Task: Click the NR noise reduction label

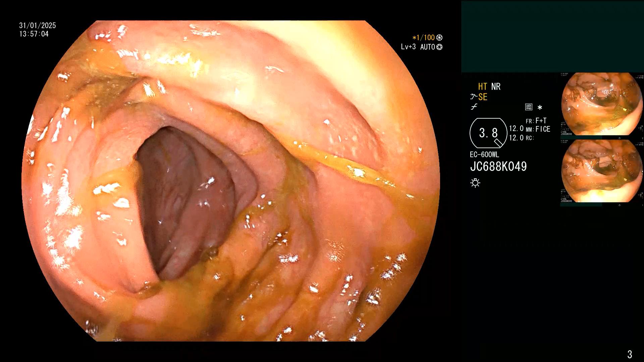Action: [496, 87]
